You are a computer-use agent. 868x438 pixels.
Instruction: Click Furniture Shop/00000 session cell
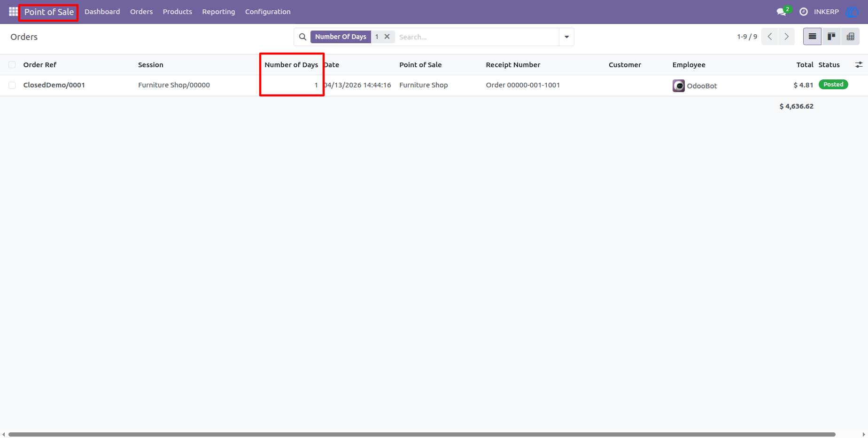tap(174, 85)
